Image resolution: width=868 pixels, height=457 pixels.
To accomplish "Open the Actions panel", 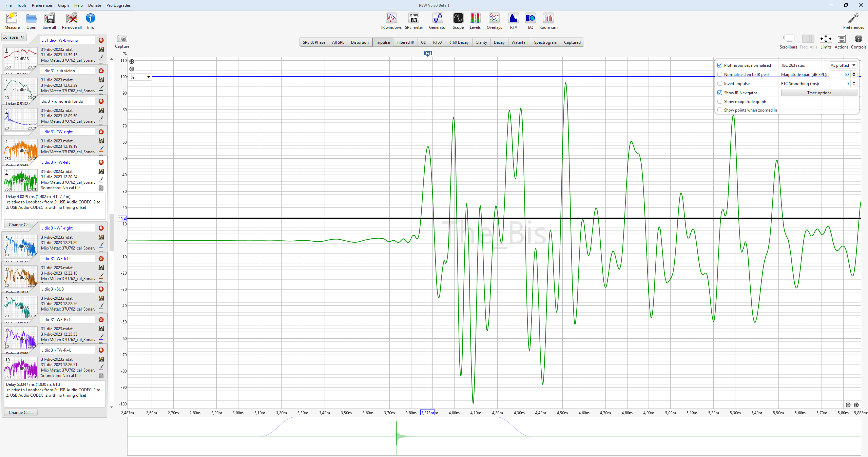I will (841, 42).
